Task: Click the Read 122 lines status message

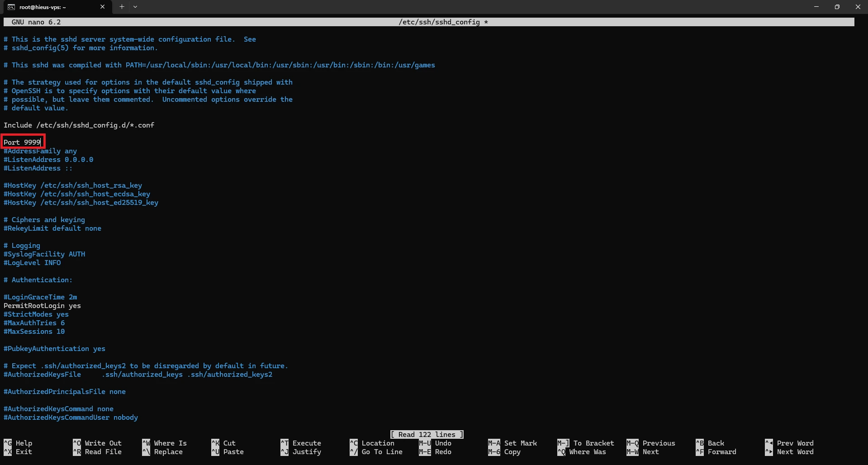Action: click(x=427, y=435)
